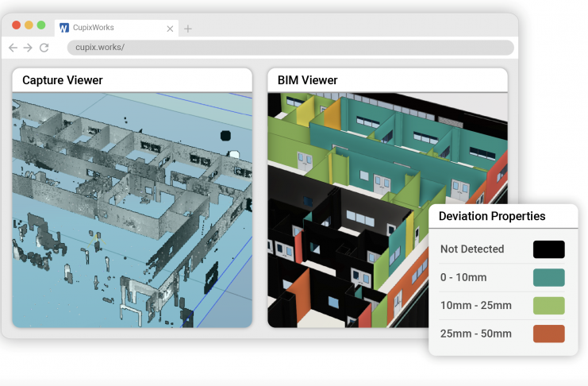Click the browser back arrow
The height and width of the screenshot is (386, 588).
(x=13, y=48)
